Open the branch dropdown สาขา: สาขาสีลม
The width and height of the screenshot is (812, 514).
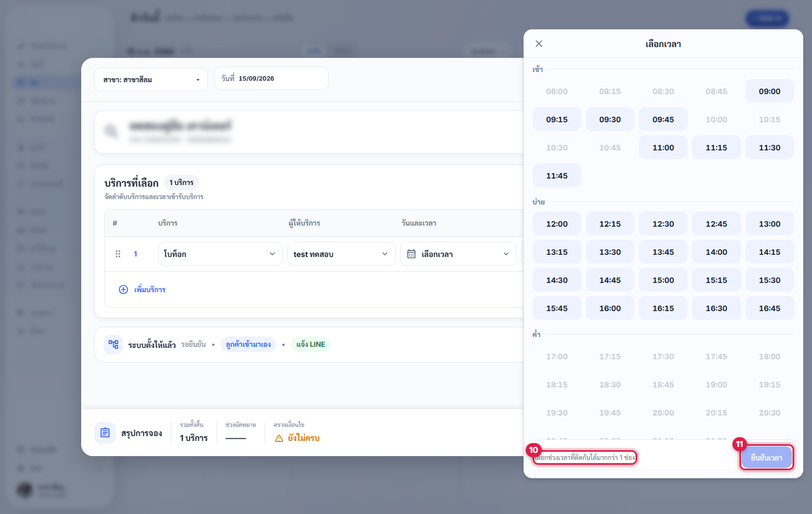click(x=151, y=80)
